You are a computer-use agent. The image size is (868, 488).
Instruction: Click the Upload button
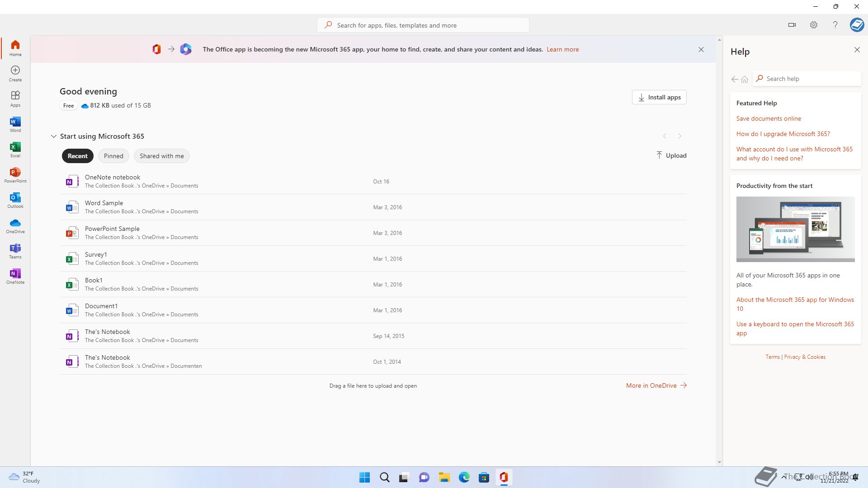click(x=671, y=155)
